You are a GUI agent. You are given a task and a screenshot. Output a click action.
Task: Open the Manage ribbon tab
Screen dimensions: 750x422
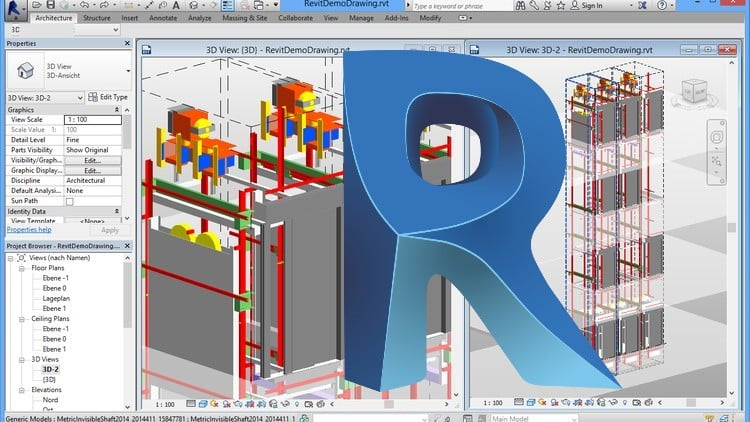361,18
